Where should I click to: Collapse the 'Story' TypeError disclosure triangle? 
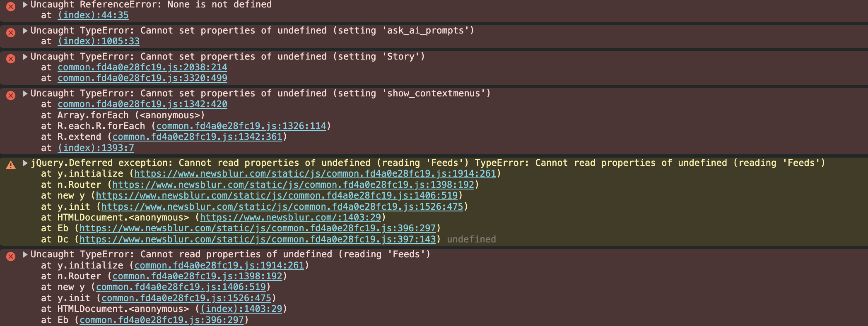pyautogui.click(x=25, y=57)
